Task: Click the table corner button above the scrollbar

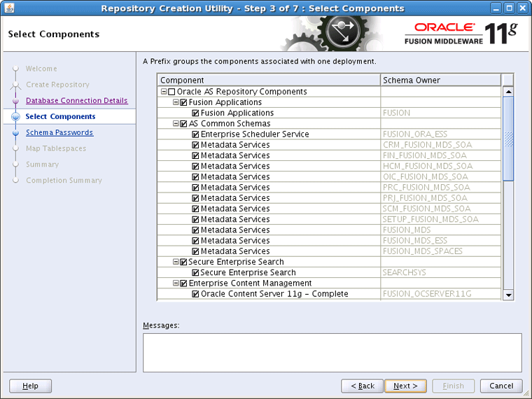Action: [x=508, y=80]
